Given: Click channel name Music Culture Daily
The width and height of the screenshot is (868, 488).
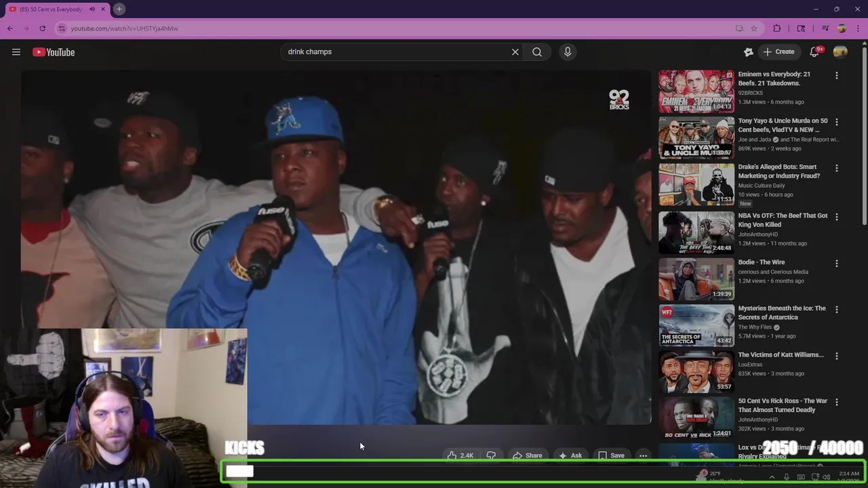Looking at the screenshot, I should pyautogui.click(x=762, y=186).
